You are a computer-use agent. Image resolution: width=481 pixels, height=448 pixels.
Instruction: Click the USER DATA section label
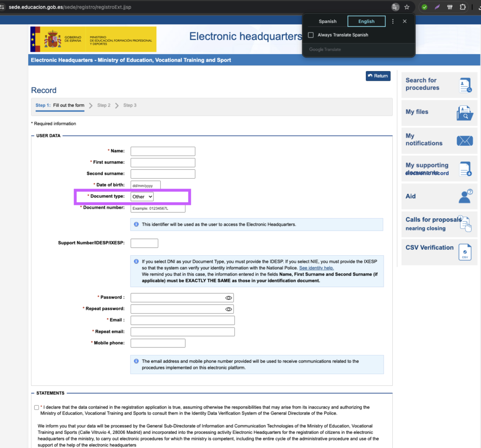coord(48,136)
